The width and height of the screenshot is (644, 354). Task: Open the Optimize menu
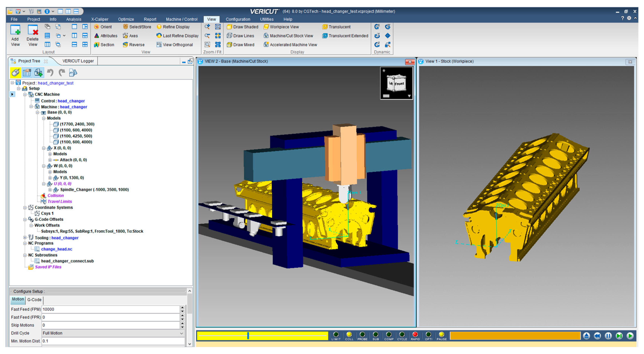[x=126, y=19]
